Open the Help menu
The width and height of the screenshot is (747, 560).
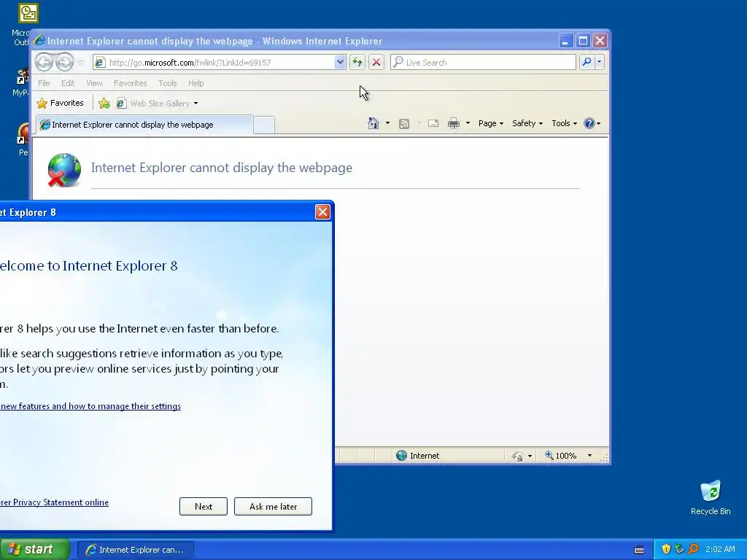tap(196, 83)
